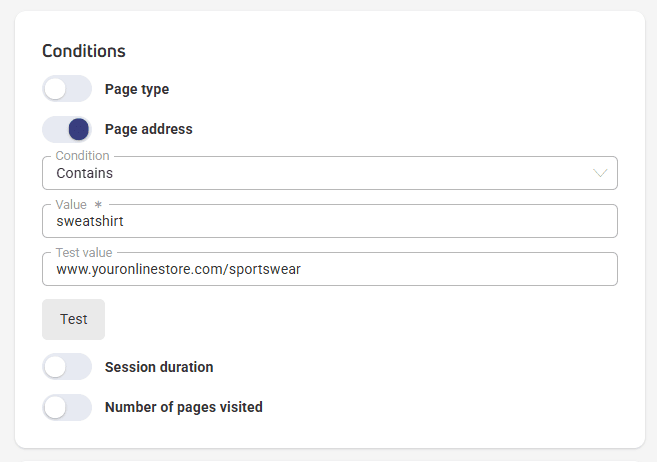Screen dimensions: 657x462
Task: Enable the Number of pages visited toggle
Action: (x=67, y=407)
